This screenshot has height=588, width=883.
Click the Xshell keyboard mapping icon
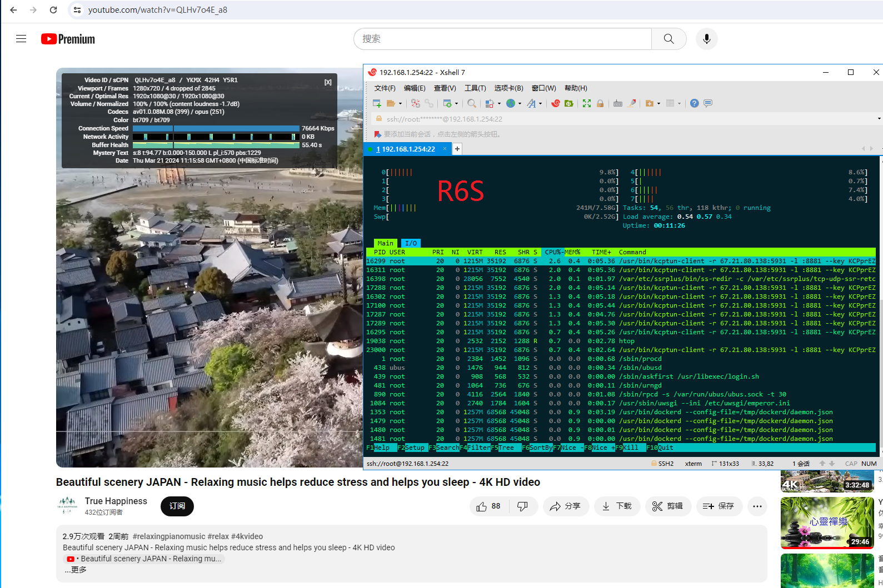tap(618, 103)
